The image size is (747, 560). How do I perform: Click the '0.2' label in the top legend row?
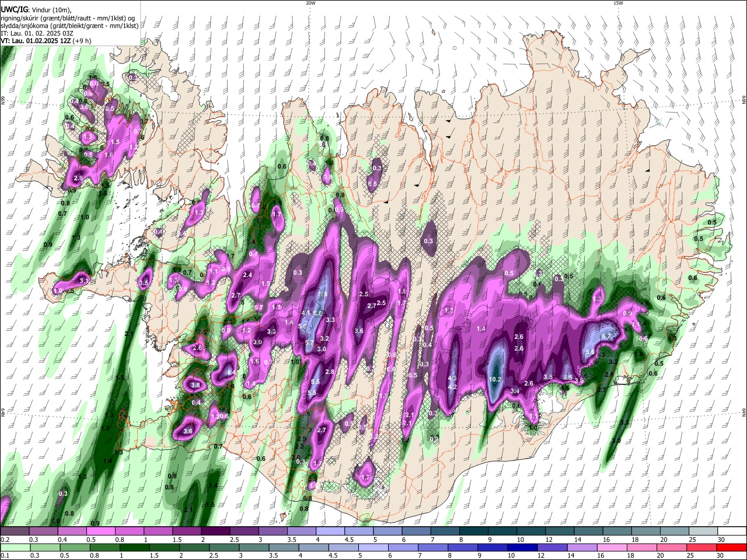point(5,540)
